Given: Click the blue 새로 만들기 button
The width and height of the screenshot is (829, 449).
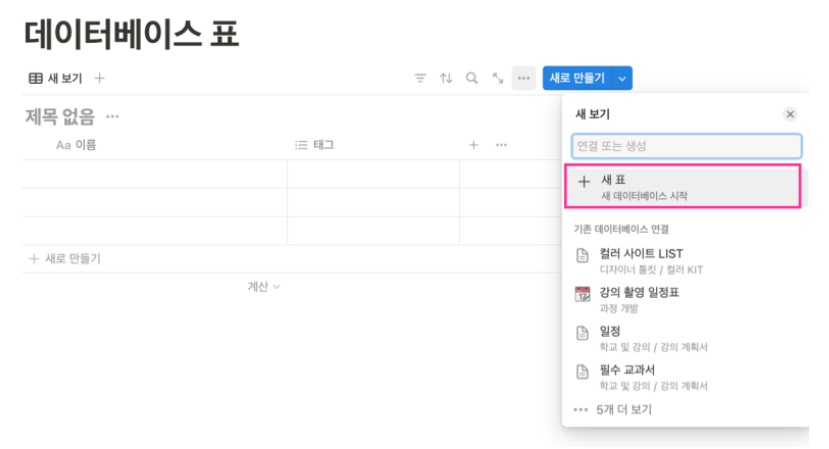Looking at the screenshot, I should click(x=577, y=78).
